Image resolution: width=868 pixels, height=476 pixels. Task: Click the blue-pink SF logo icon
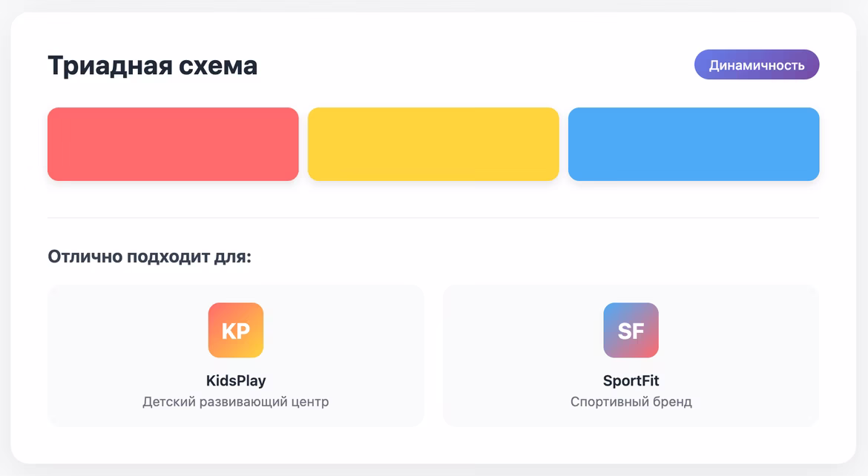click(631, 331)
